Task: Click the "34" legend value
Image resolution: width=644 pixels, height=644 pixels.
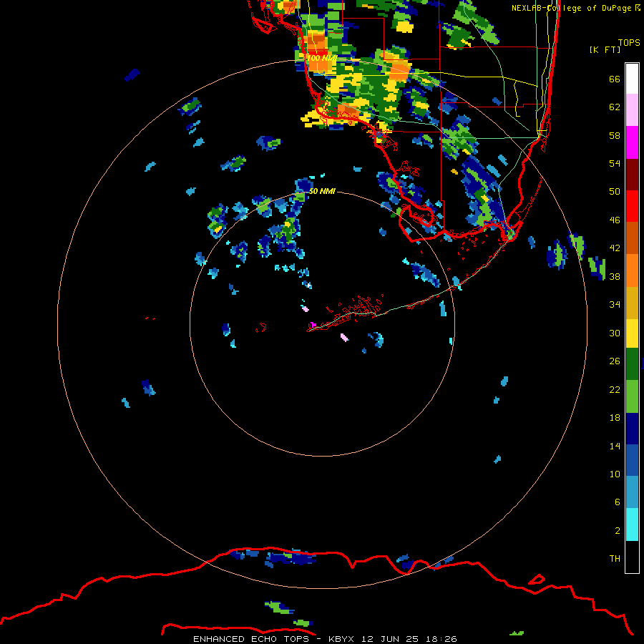Action: pyautogui.click(x=615, y=305)
